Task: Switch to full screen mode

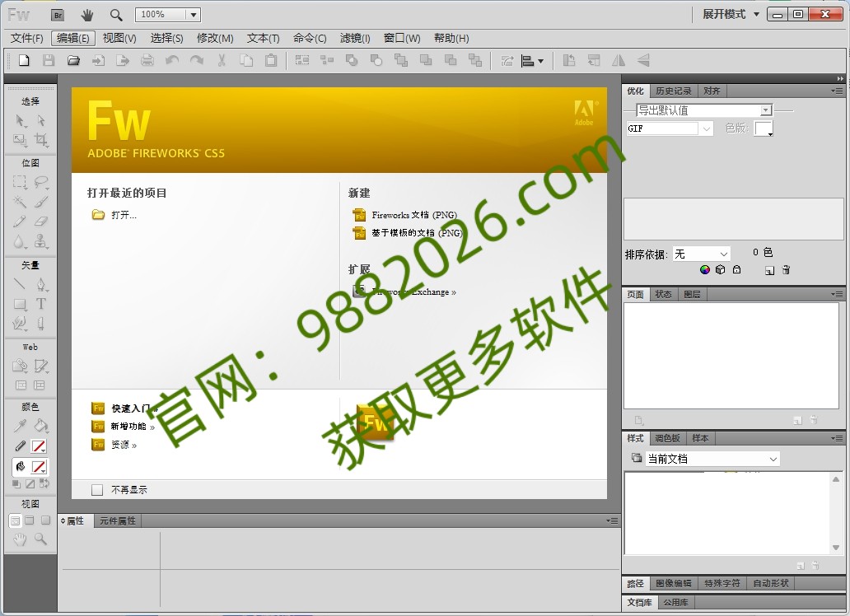Action: [45, 520]
